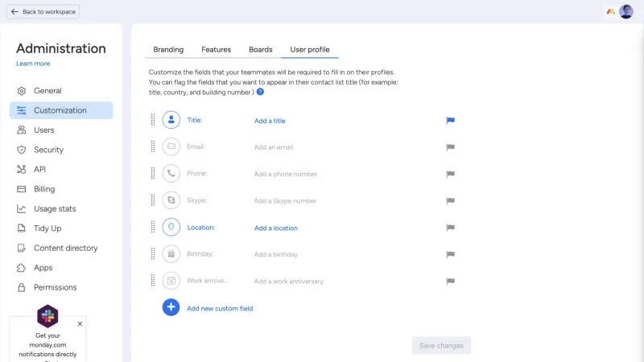Viewport: 644px width, 362px height.
Task: Toggle the flag for Phone field
Action: [450, 174]
